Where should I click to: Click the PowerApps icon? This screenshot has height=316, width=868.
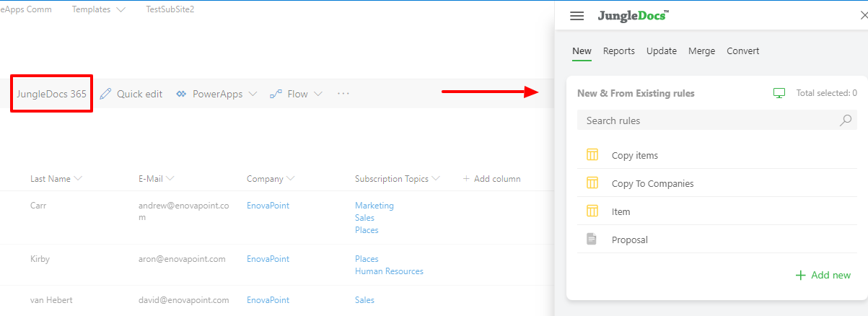tap(181, 94)
